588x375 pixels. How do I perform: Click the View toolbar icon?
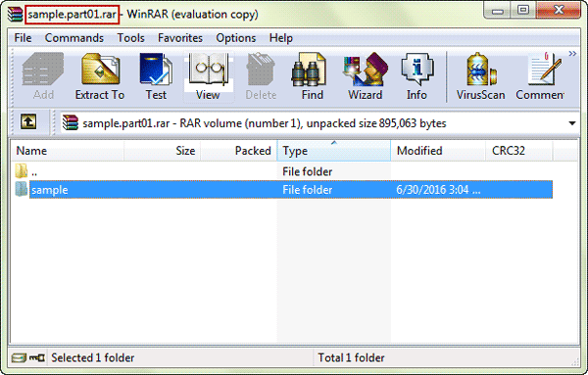click(209, 76)
